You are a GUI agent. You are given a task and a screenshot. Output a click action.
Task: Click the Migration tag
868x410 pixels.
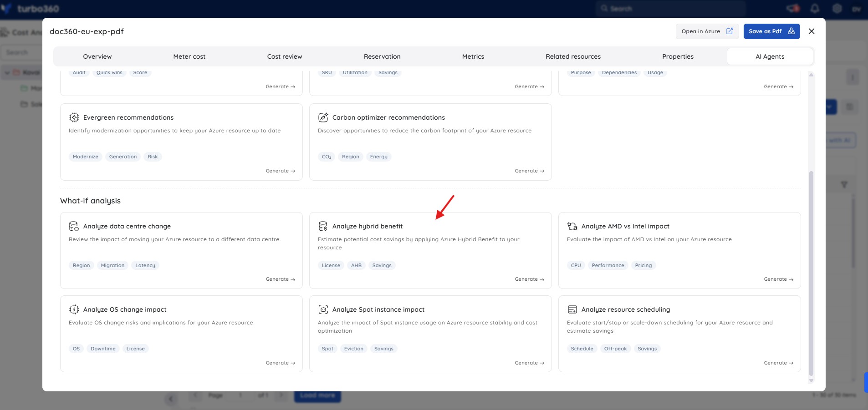point(112,265)
